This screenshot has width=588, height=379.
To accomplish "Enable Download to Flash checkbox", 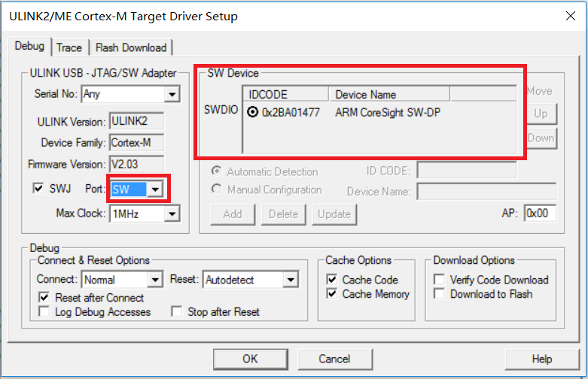I will [439, 293].
